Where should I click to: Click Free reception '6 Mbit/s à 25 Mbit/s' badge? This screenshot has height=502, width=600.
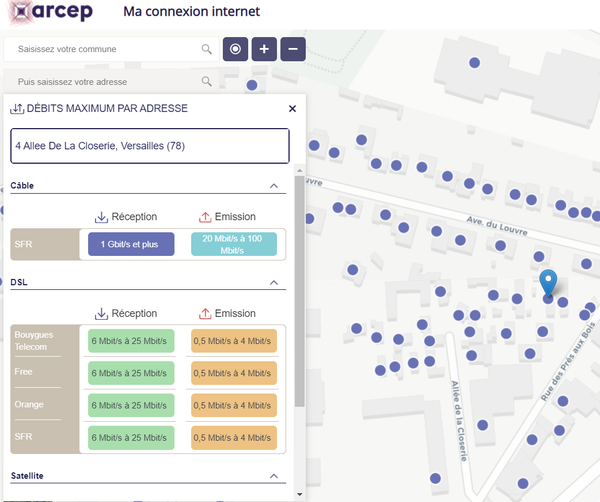click(131, 373)
